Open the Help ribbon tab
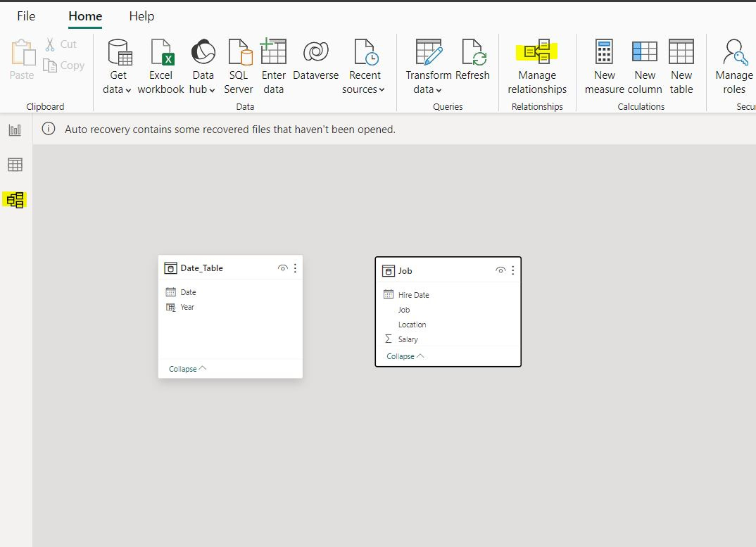756x547 pixels. click(141, 16)
